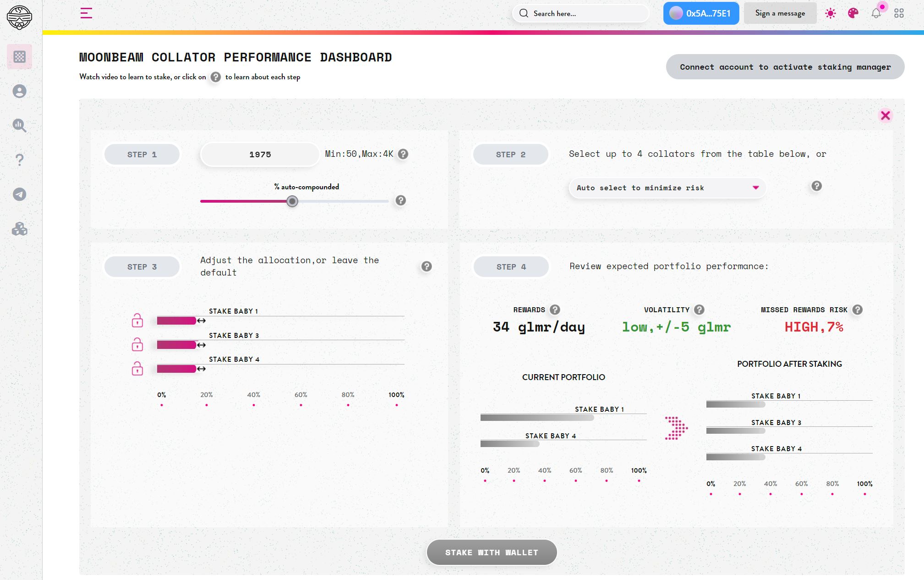Click STAKE BABY 4 allocation bar in Step 3
924x580 pixels.
pyautogui.click(x=177, y=369)
